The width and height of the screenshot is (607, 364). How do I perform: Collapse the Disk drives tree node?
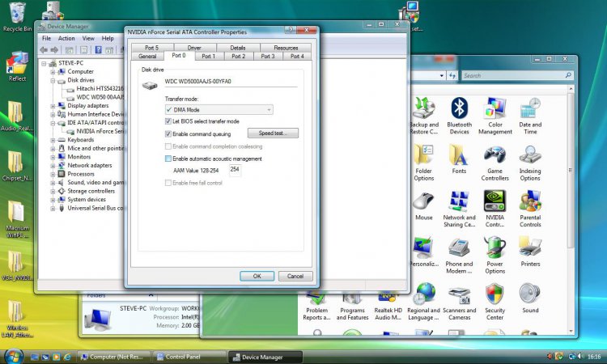click(x=53, y=80)
